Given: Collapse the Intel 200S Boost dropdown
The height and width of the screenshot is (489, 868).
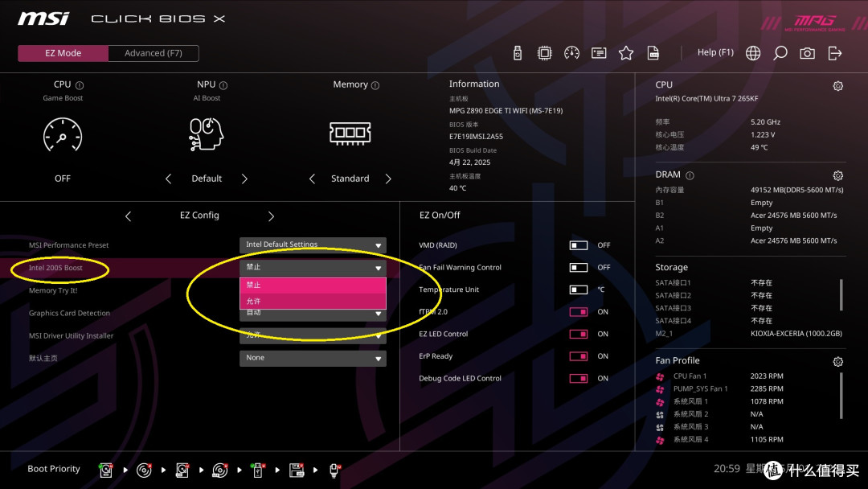Looking at the screenshot, I should 313,268.
